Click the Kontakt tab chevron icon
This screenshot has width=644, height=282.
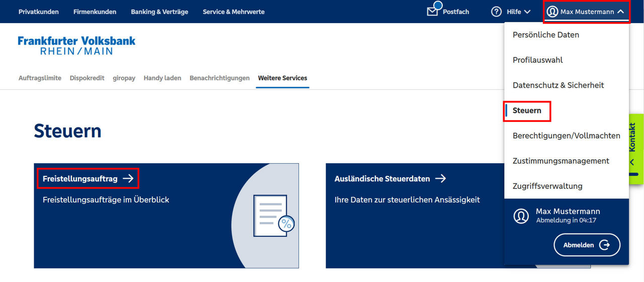632,162
